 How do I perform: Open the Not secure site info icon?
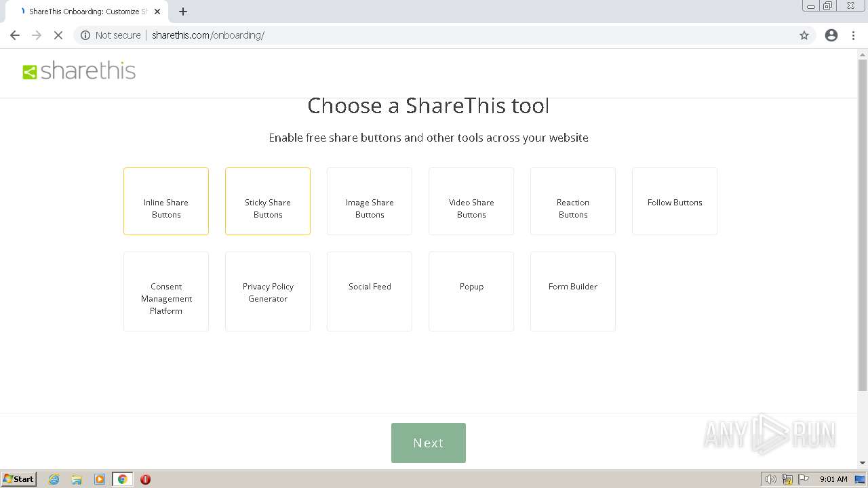coord(85,35)
